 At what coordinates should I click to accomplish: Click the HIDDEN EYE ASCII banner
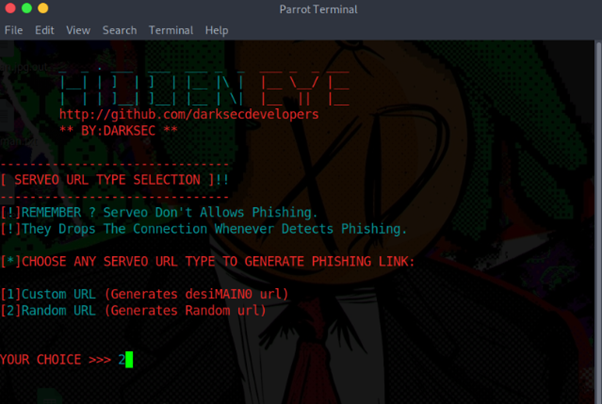[204, 88]
